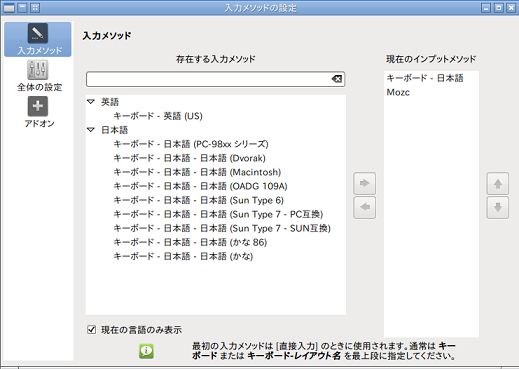Select キーボード - 日本語 in current list
519x369 pixels.
coord(425,78)
